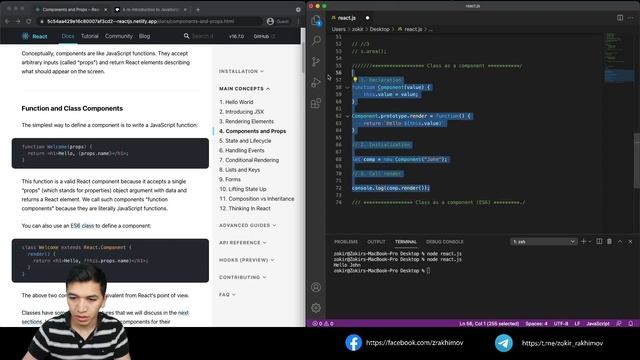Switch to the Debug Console tab
640x360 pixels.
pos(444,242)
